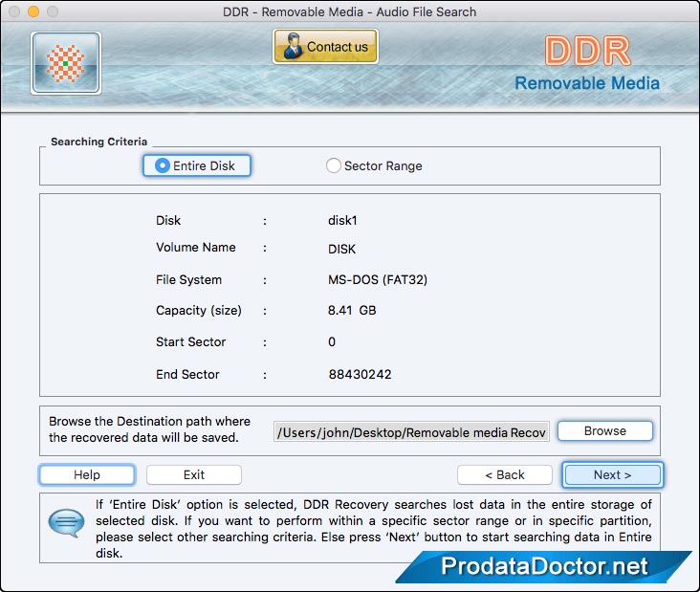The height and width of the screenshot is (592, 700).
Task: Click the destination path input field
Action: coord(411,432)
